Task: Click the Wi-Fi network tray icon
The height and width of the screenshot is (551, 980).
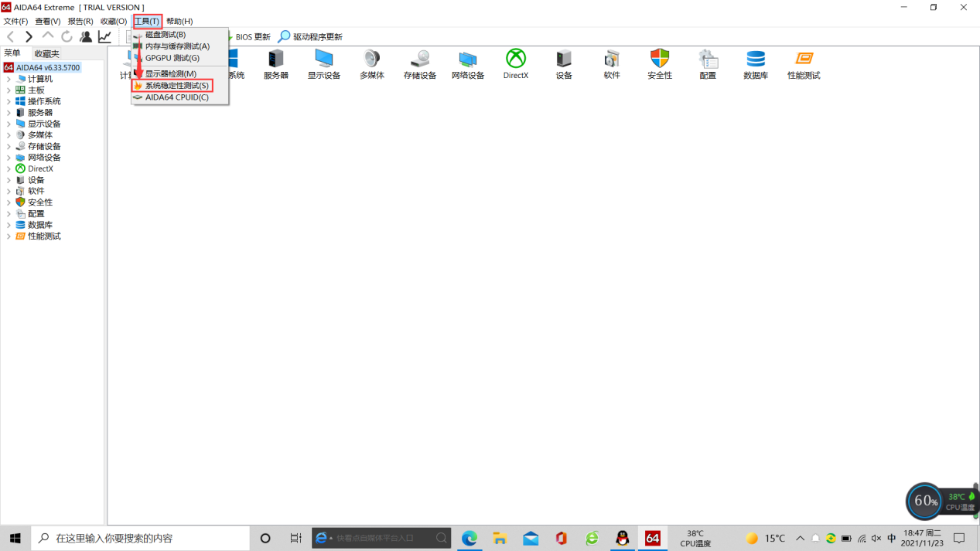Action: 862,539
